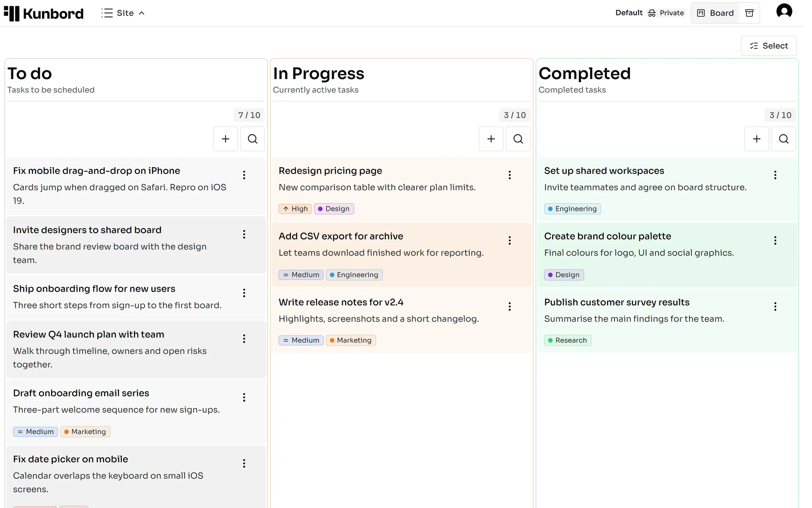Click Medium tag on Draft onboarding email card
This screenshot has width=812, height=508.
click(36, 431)
